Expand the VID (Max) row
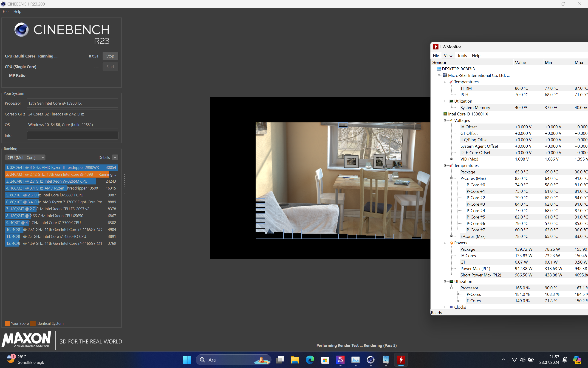The image size is (588, 368). click(451, 159)
